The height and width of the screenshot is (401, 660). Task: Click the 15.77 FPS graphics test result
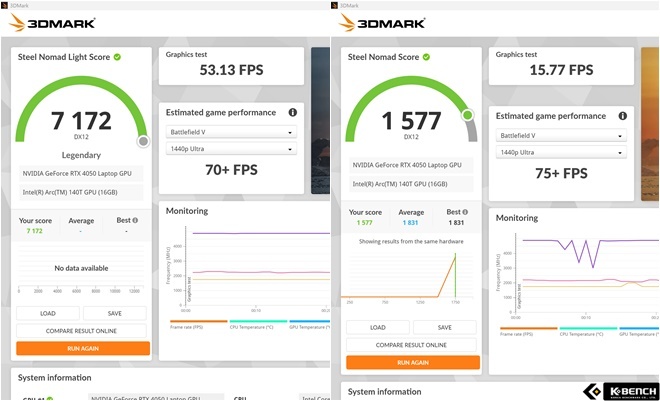coord(561,70)
